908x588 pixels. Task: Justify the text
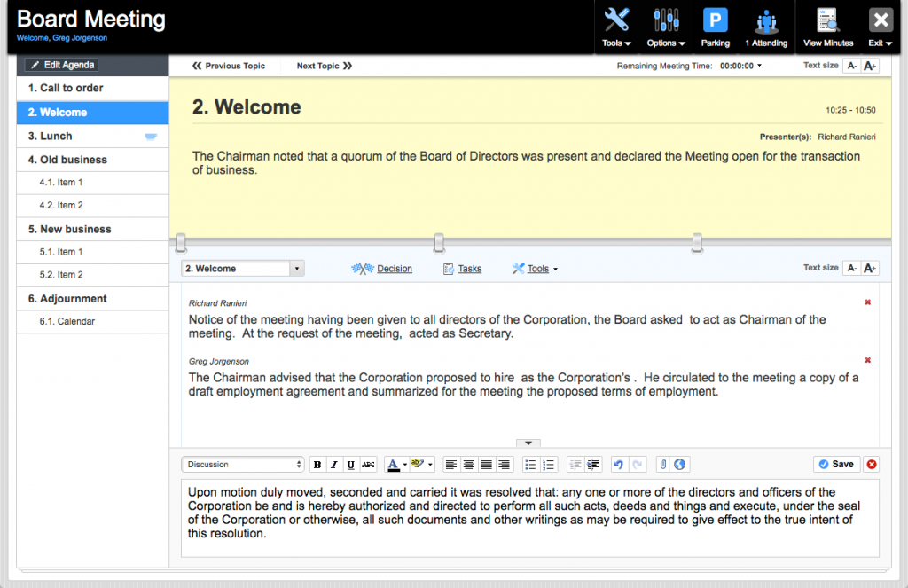pos(487,465)
